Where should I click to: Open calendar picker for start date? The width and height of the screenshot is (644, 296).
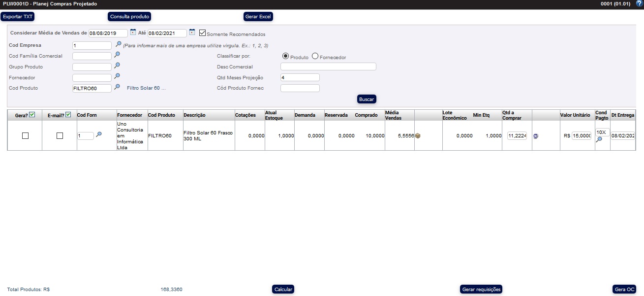[x=133, y=33]
